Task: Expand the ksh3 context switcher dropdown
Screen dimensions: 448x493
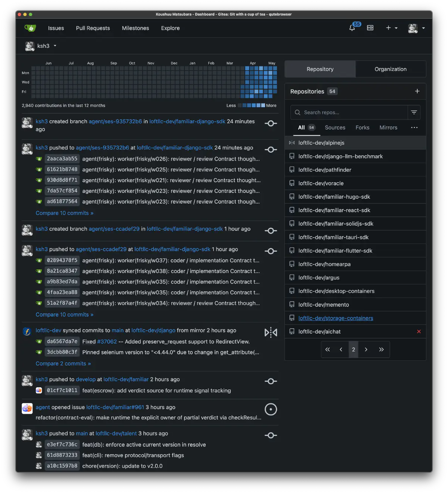Action: 41,46
